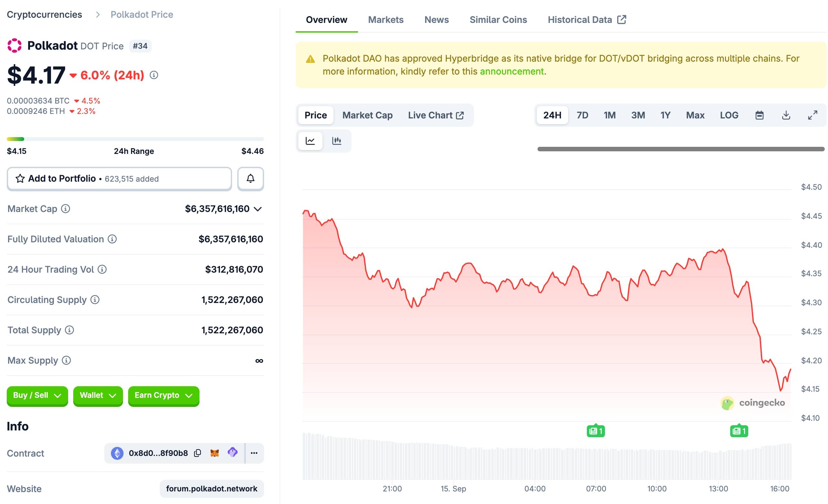Image resolution: width=828 pixels, height=504 pixels.
Task: Copy the contract address 0x8d0...8f90b8
Action: coord(198,453)
